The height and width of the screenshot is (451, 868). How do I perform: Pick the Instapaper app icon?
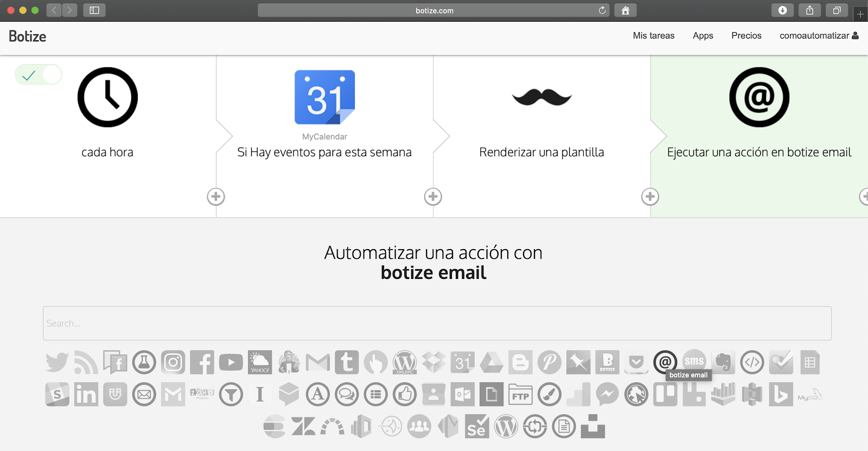click(260, 395)
